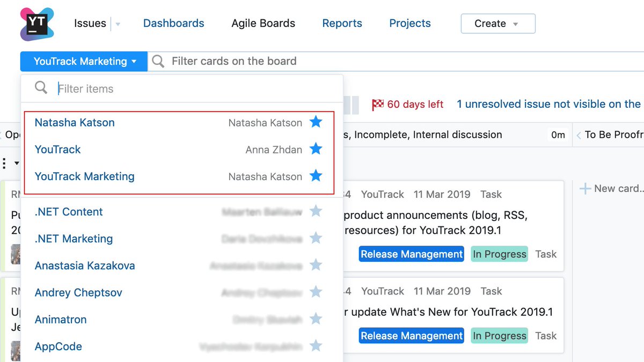Click the unresolved issue not visible link
This screenshot has height=362, width=644.
[548, 105]
